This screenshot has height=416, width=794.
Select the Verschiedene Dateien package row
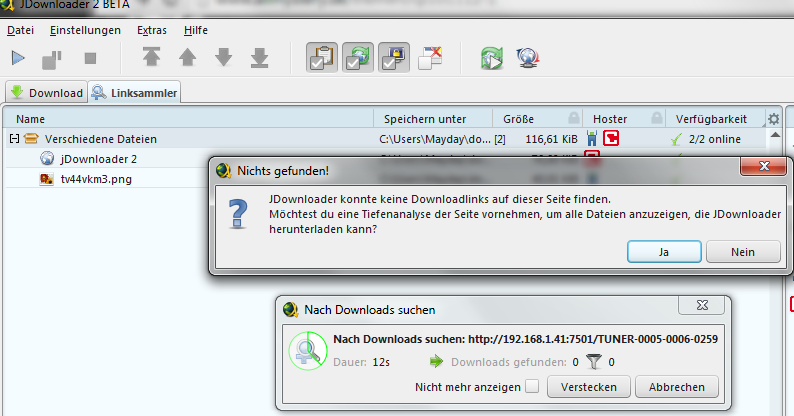pos(385,139)
